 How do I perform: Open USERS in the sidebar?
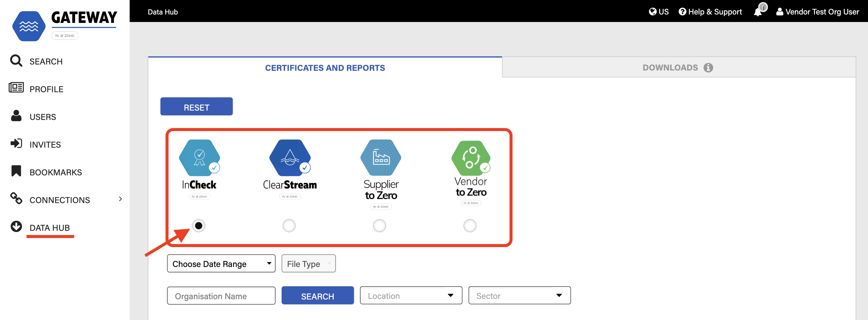[x=43, y=117]
